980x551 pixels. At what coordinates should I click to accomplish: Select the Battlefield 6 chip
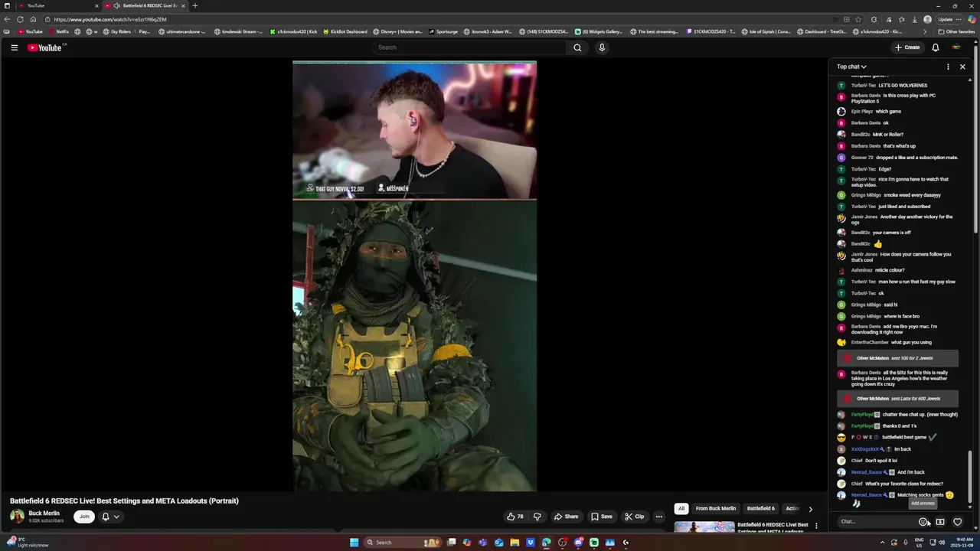pos(760,508)
